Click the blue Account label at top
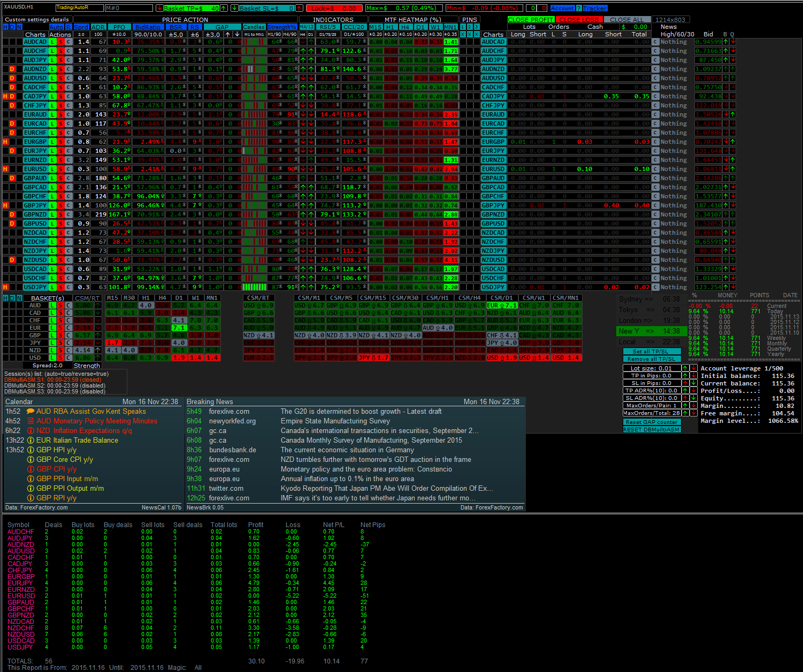The width and height of the screenshot is (803, 672). [x=562, y=8]
